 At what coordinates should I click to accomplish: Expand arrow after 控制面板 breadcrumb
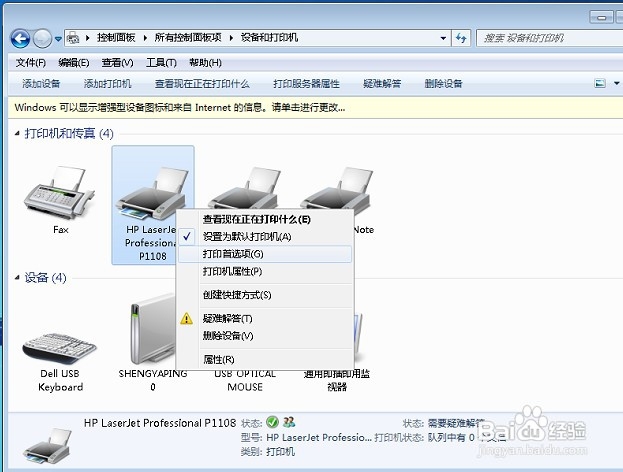pyautogui.click(x=145, y=38)
